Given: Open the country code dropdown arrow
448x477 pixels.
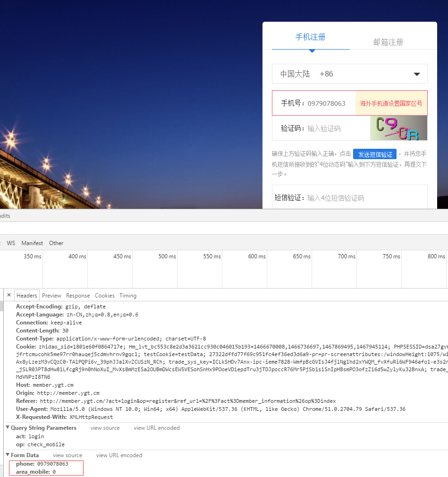Looking at the screenshot, I should [x=416, y=74].
